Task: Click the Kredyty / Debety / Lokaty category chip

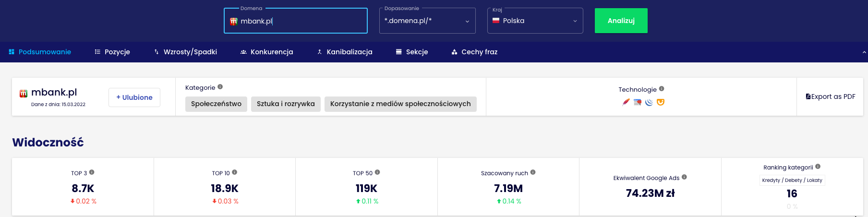Action: pos(792,181)
